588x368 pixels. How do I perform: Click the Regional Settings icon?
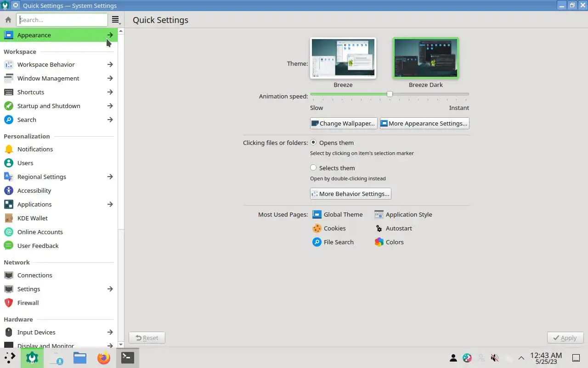tap(8, 177)
